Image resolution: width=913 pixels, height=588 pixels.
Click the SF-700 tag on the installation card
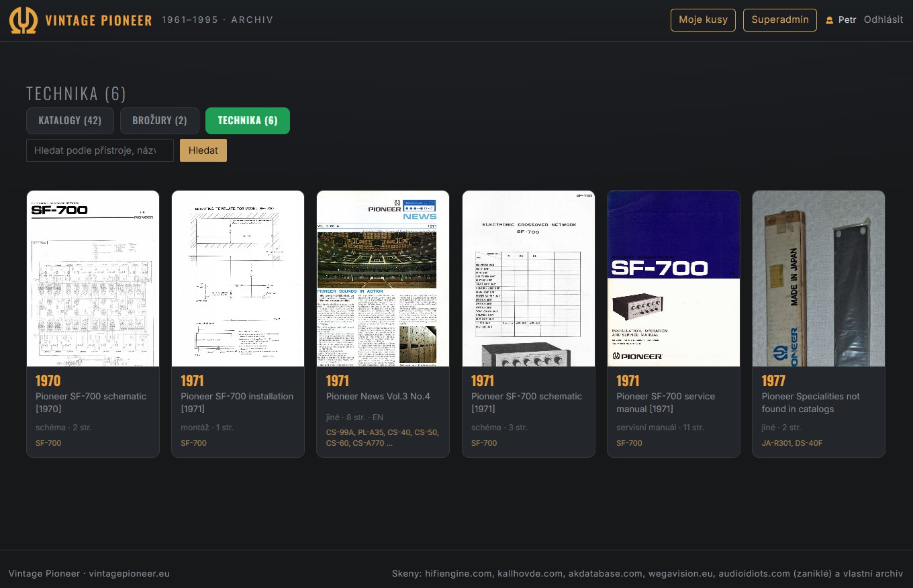pyautogui.click(x=193, y=443)
